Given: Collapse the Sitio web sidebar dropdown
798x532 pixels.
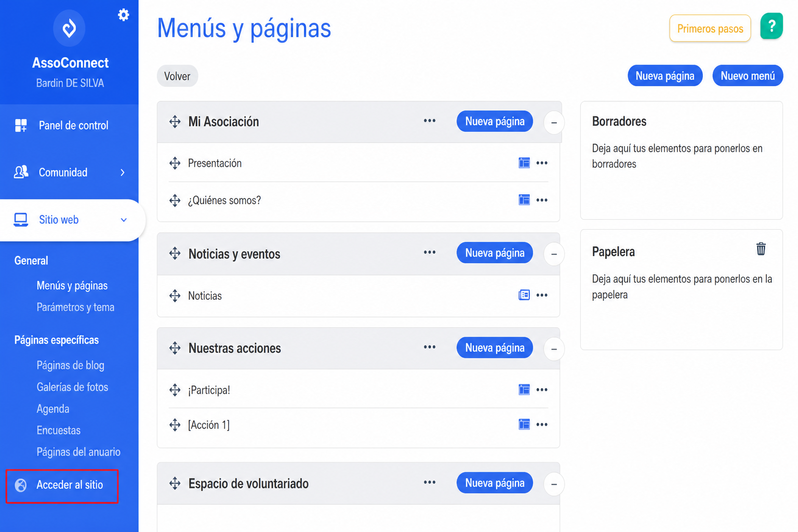Looking at the screenshot, I should [124, 220].
